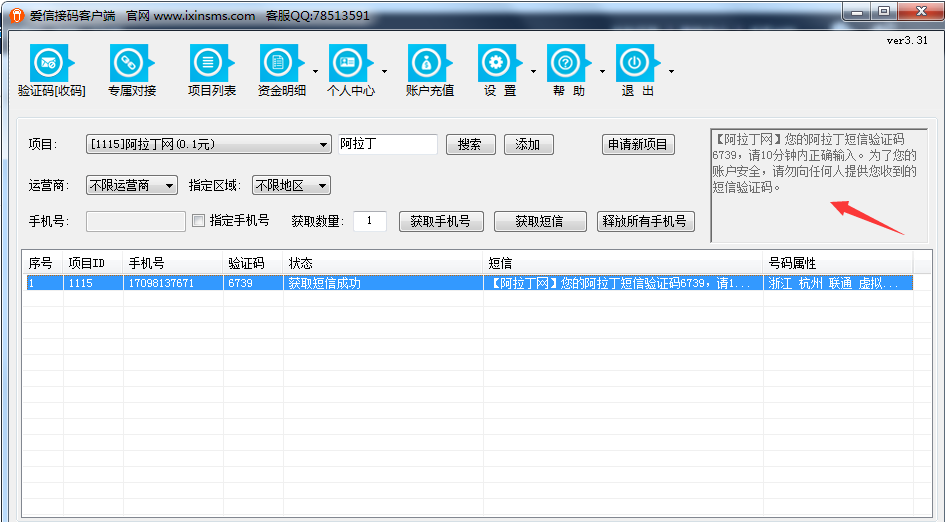Sort by the 项目ID column header
This screenshot has width=945, height=522.
[x=93, y=263]
